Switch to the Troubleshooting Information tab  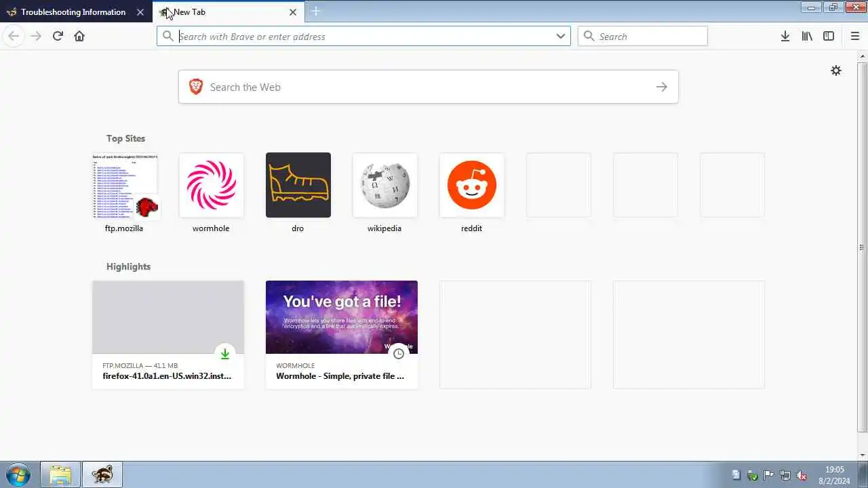(x=77, y=12)
